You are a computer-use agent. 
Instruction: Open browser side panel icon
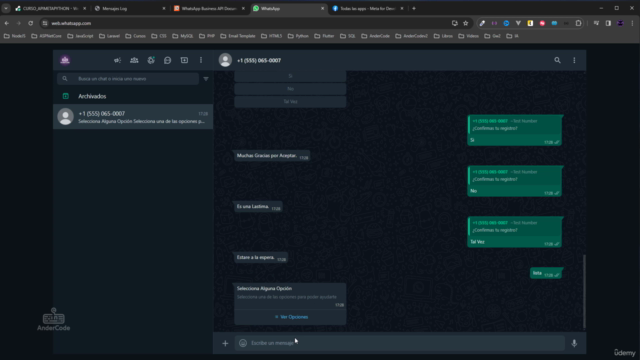pos(608,23)
